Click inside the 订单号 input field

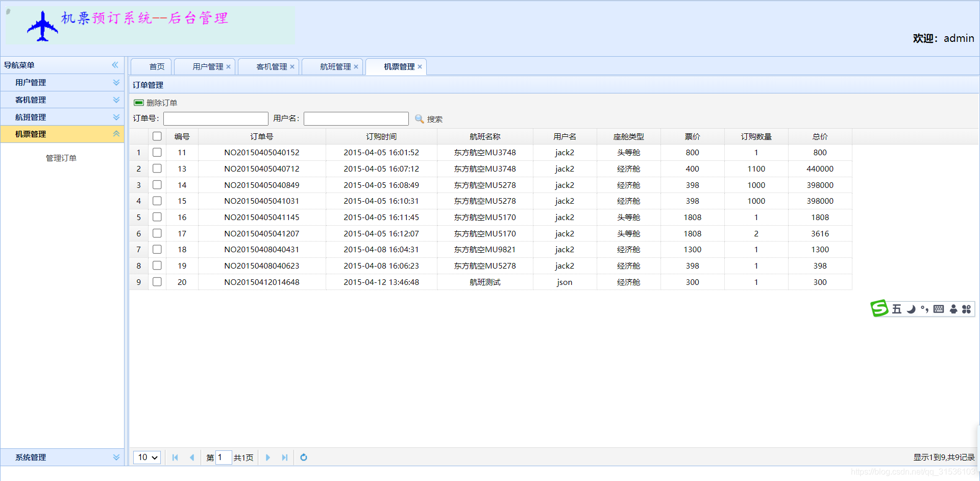point(215,118)
